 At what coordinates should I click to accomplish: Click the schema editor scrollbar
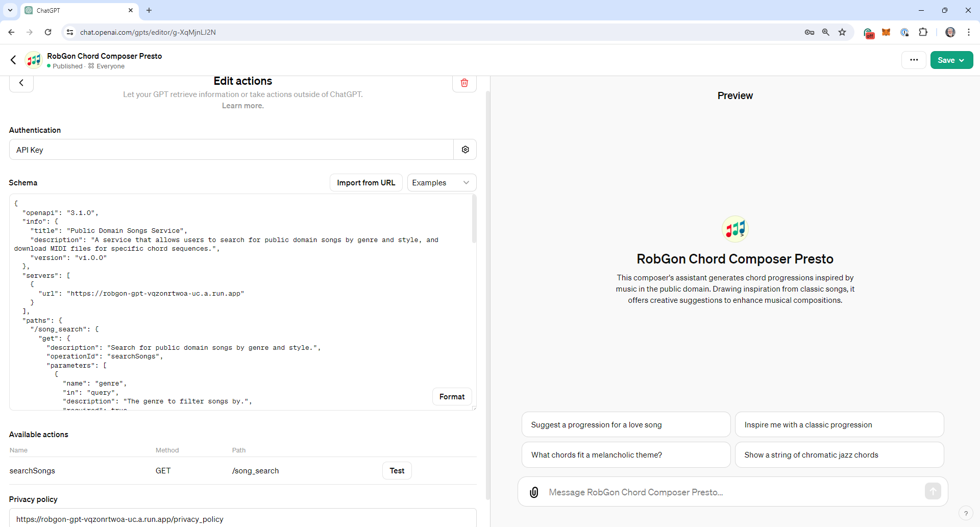(x=474, y=219)
